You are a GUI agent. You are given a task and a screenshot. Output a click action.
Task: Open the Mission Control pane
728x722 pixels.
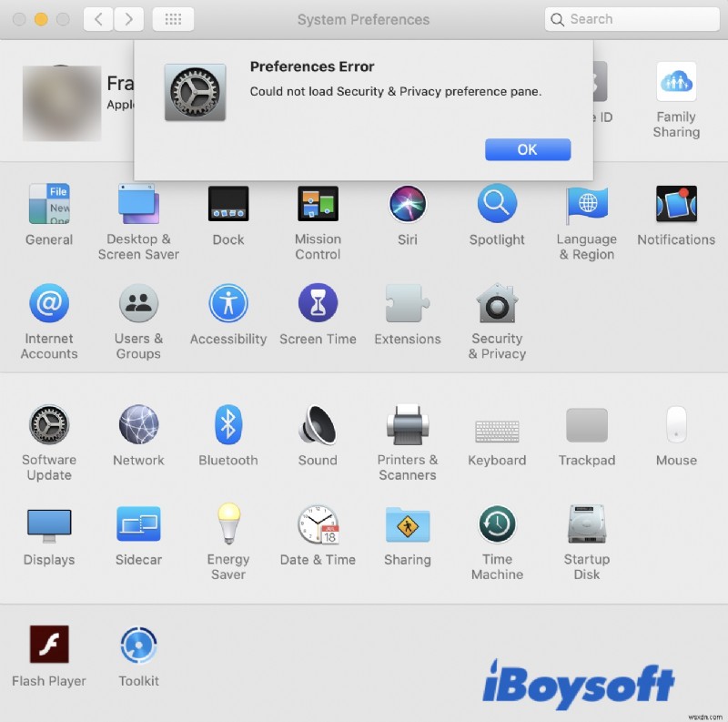(318, 202)
